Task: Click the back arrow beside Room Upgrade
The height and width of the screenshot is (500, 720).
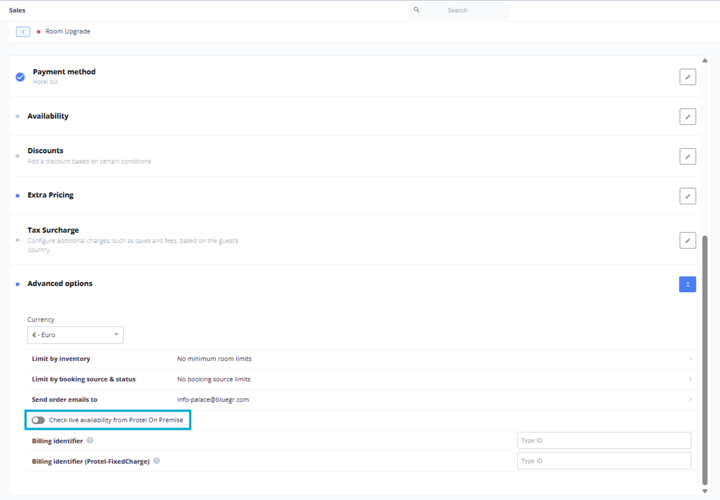Action: tap(22, 32)
